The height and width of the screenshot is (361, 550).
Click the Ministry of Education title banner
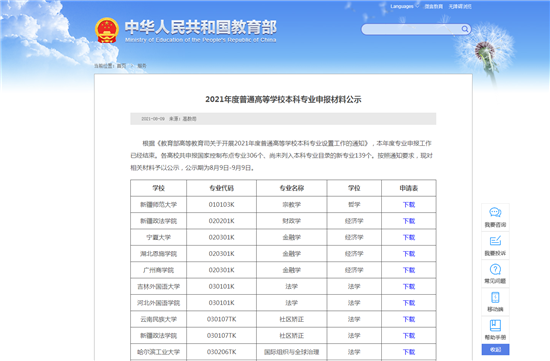click(x=201, y=31)
